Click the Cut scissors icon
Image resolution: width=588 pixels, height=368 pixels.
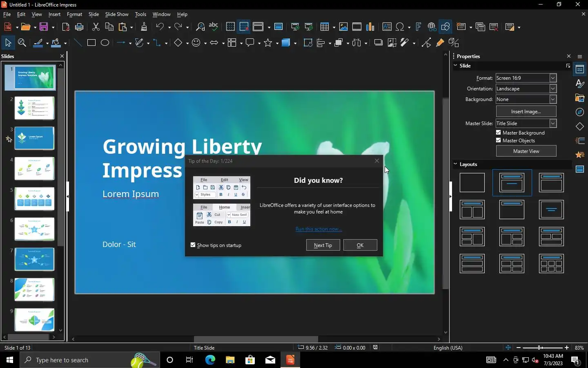coord(96,27)
